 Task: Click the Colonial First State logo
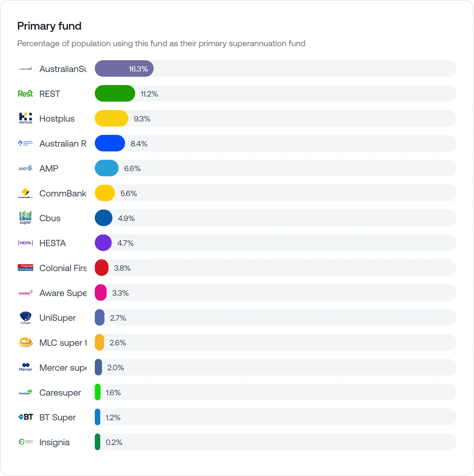(25, 268)
